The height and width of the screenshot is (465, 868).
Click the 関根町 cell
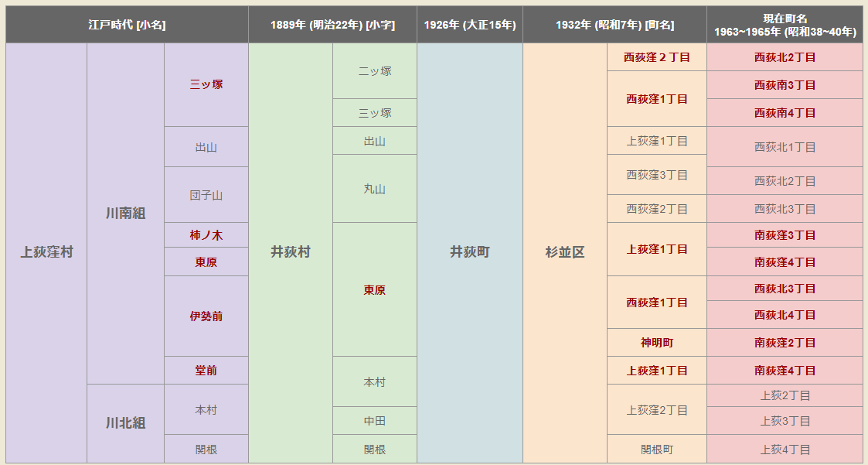pyautogui.click(x=657, y=449)
